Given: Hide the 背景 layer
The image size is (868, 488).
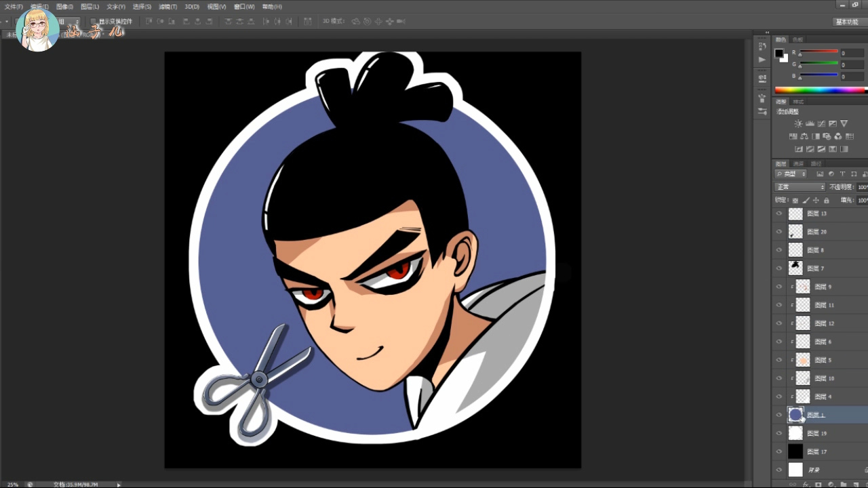Looking at the screenshot, I should 779,470.
